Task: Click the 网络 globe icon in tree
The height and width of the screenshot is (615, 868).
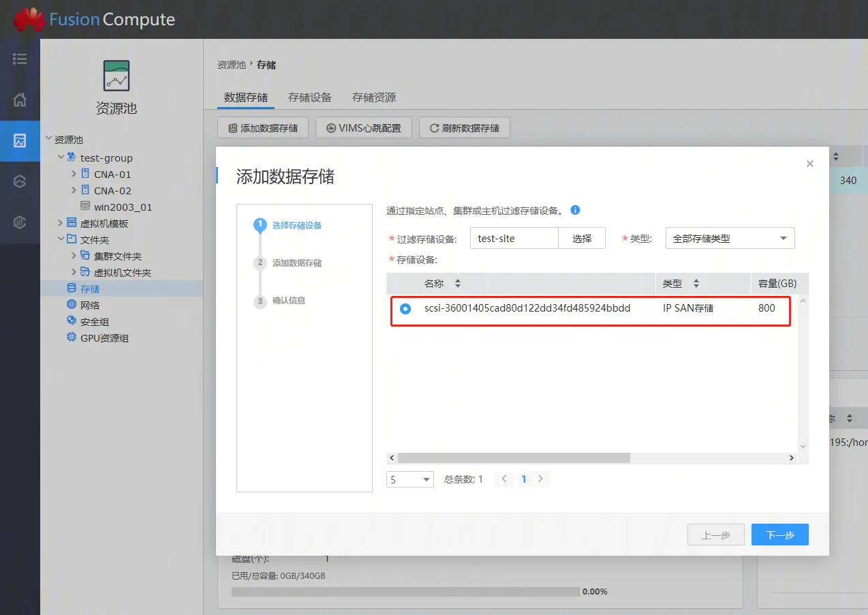Action: (x=72, y=305)
